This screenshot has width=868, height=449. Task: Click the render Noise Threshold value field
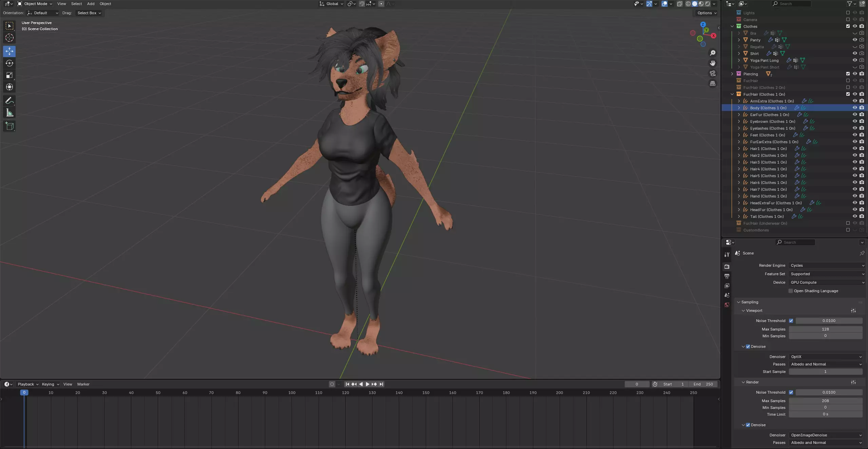click(x=829, y=392)
